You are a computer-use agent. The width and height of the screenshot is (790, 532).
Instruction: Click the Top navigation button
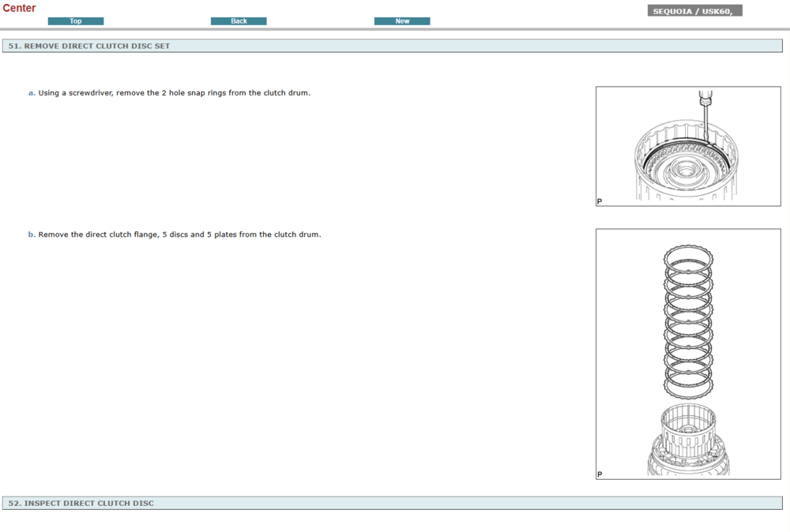(76, 21)
